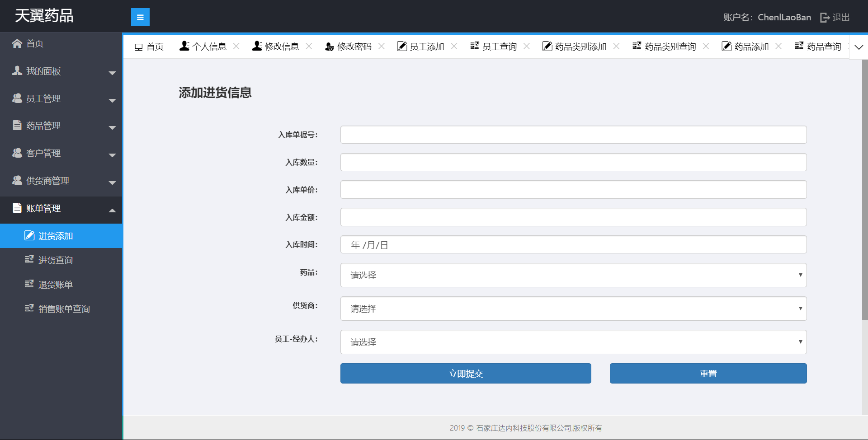
Task: Open 进货查询 in the sidebar
Action: pos(55,260)
